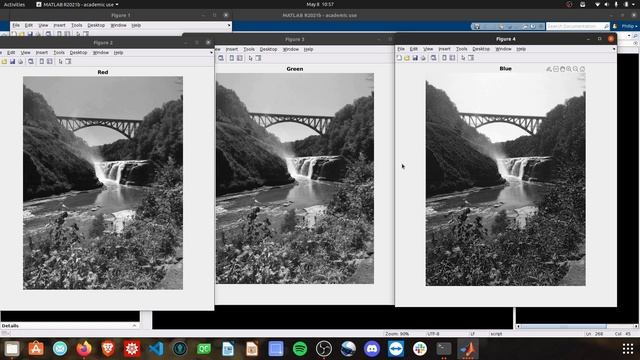This screenshot has width=640, height=360.
Task: Open Window menu in Figure 4
Action: coord(503,49)
